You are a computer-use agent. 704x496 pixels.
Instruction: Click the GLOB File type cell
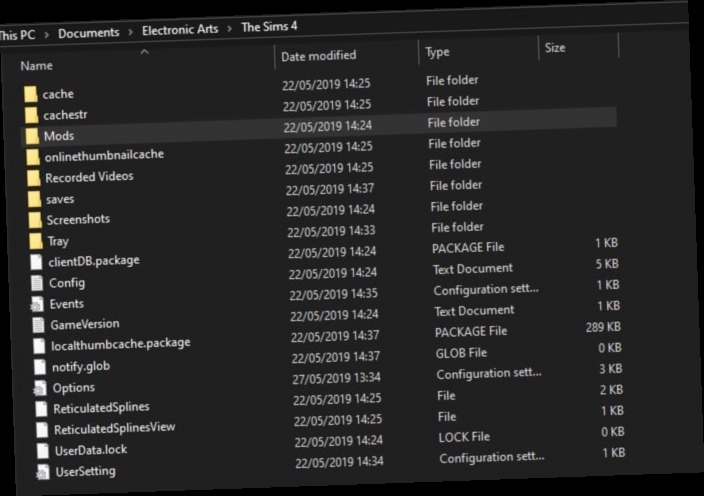[x=461, y=353]
